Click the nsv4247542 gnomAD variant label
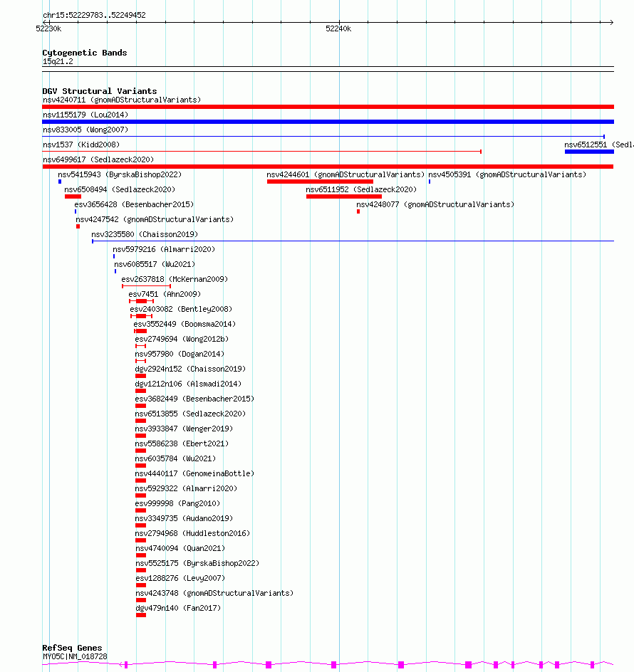 [x=155, y=220]
